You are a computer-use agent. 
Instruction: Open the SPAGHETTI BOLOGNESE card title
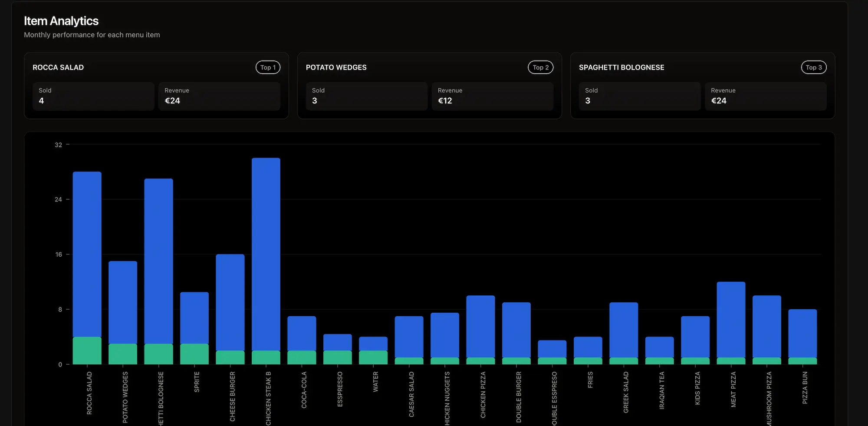click(621, 67)
